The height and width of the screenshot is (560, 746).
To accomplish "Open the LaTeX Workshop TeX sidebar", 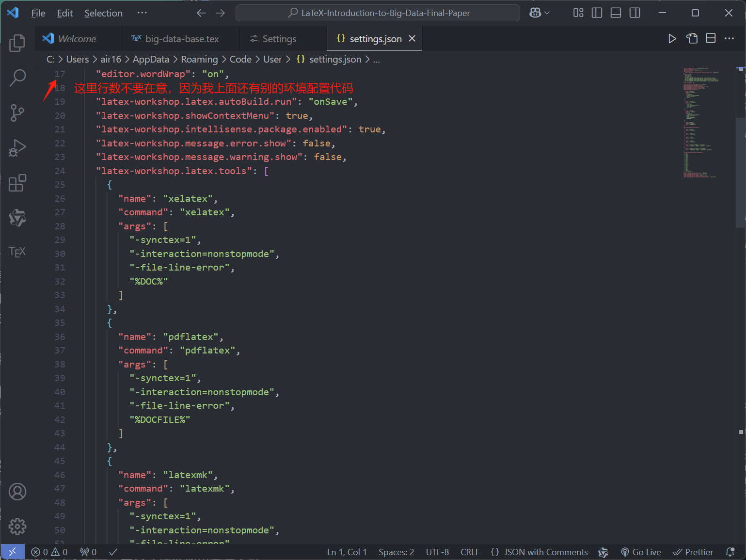I will click(x=17, y=252).
